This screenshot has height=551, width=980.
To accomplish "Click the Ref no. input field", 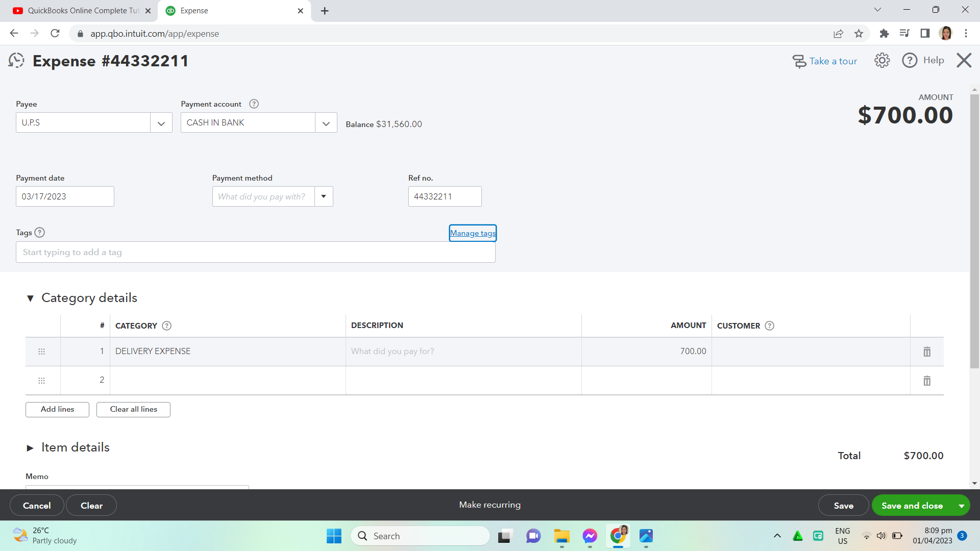I will pyautogui.click(x=445, y=196).
